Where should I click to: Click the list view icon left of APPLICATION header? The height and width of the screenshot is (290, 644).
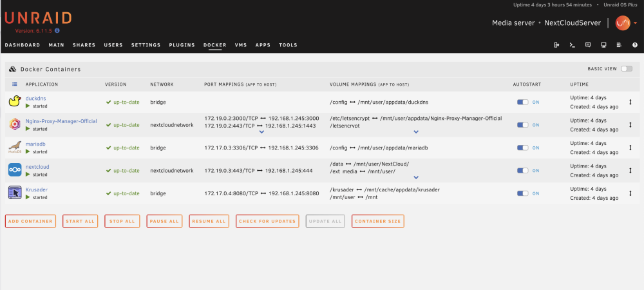(14, 84)
